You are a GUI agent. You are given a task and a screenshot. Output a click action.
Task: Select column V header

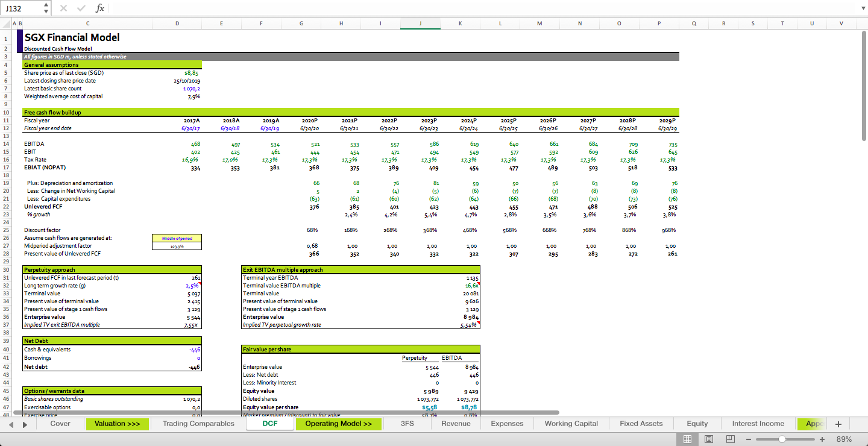tap(841, 24)
